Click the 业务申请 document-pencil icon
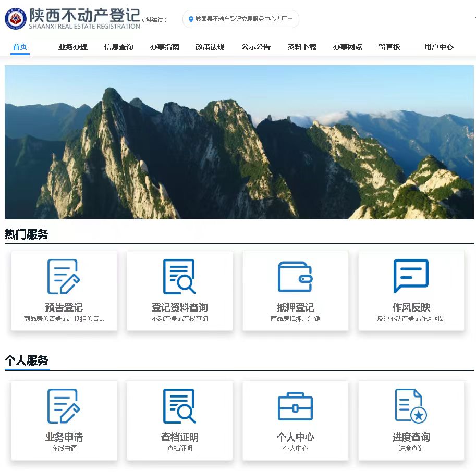 pos(64,406)
